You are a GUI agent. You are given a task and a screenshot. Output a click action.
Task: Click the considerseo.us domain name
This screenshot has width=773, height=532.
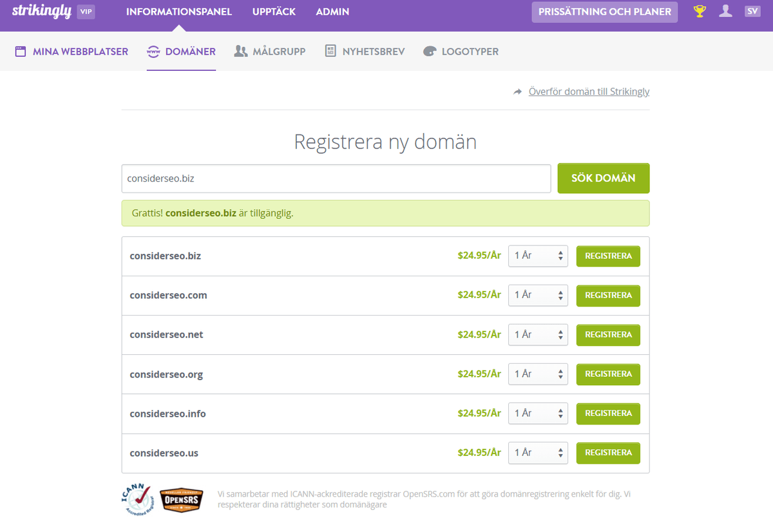164,453
